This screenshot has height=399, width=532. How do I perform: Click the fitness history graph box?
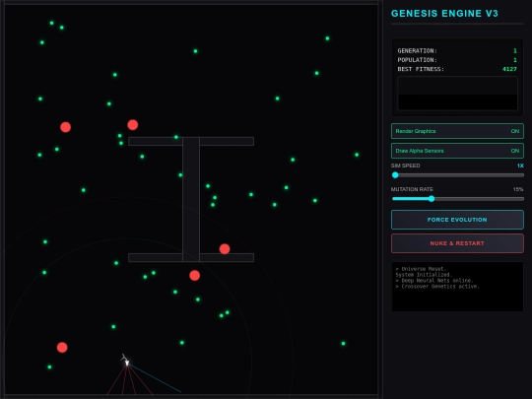pos(457,94)
